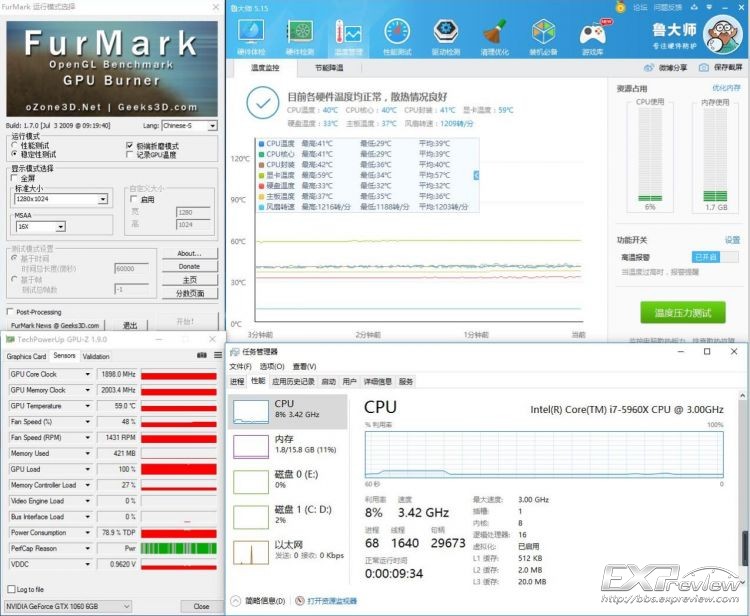Viewport: 750px width, 616px height.
Task: Open 文件(F) menu in Task Manager
Action: (240, 366)
